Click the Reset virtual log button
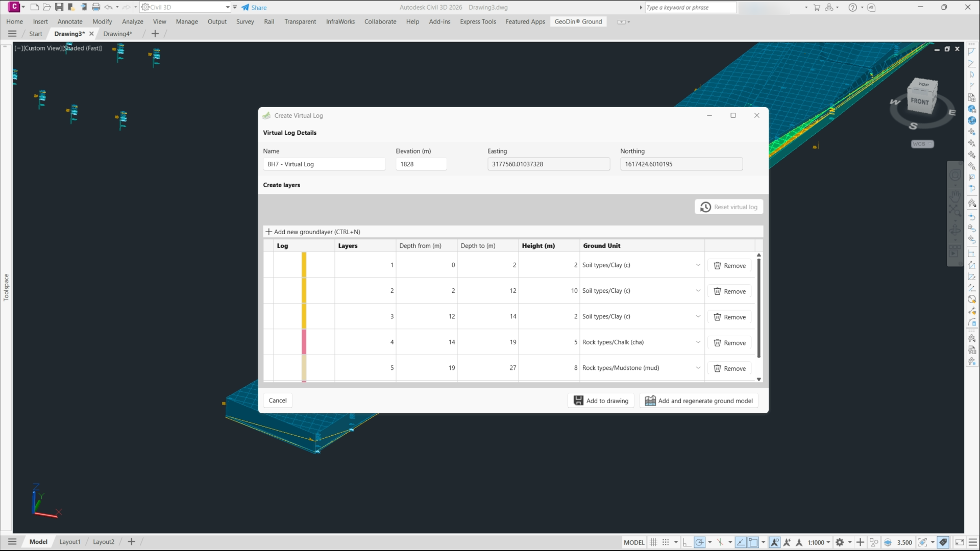Screen dimensions: 980x551 click(729, 207)
